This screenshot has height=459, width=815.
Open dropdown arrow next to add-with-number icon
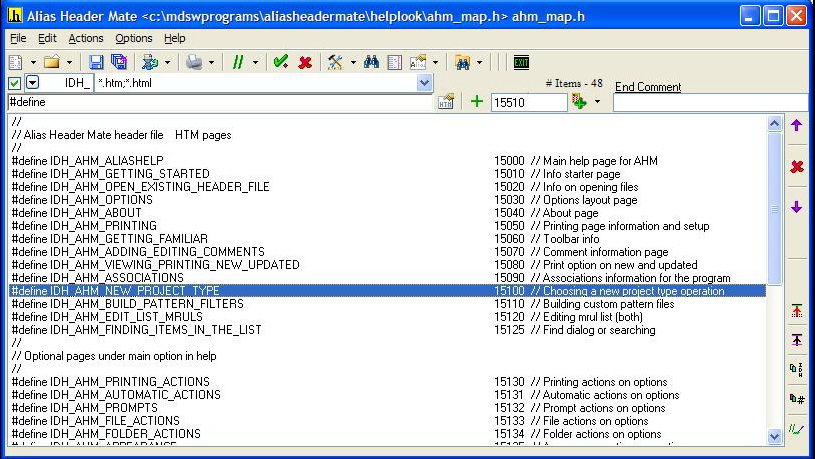point(597,102)
